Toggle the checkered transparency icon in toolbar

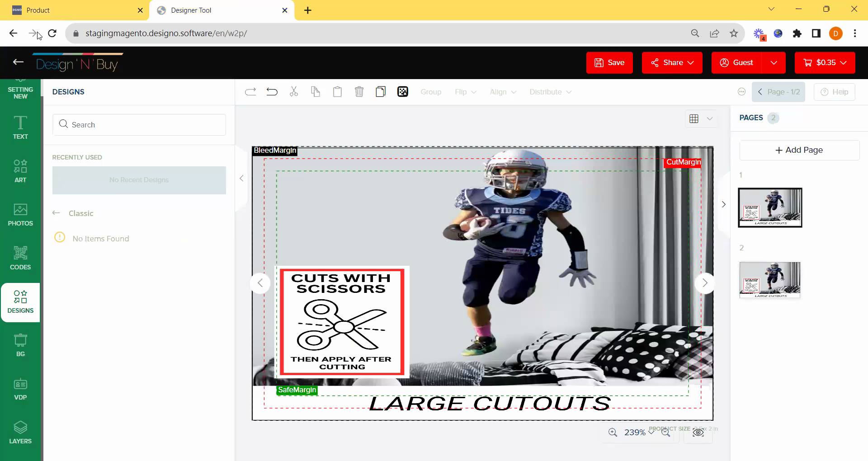(402, 92)
